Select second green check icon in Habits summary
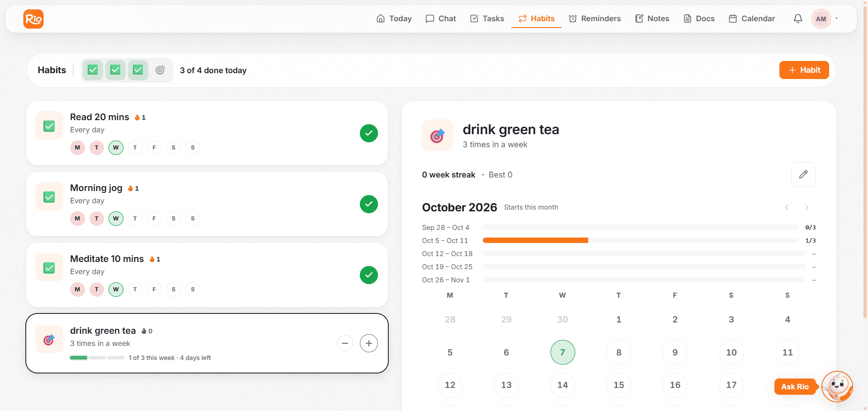868x411 pixels. point(115,70)
